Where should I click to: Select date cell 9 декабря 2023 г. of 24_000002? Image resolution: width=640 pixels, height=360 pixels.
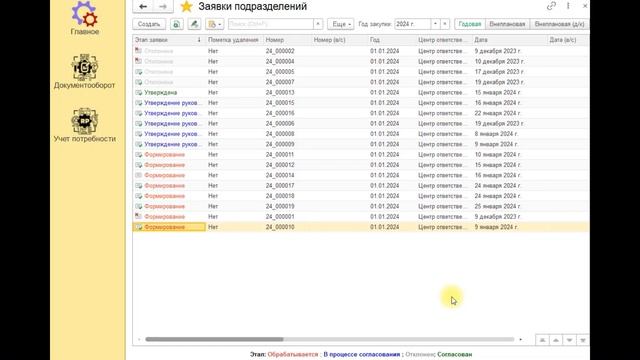coord(498,51)
